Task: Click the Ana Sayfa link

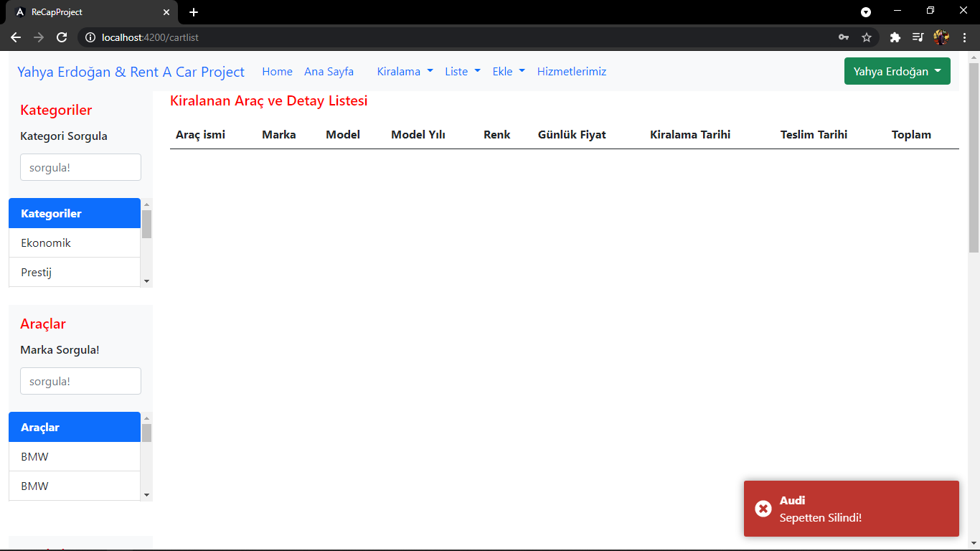Action: (x=329, y=71)
